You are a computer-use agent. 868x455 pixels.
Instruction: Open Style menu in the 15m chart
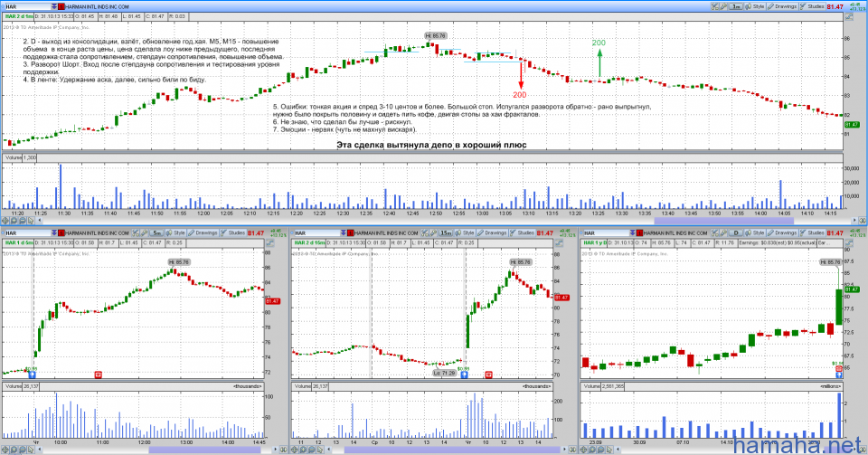click(x=464, y=232)
